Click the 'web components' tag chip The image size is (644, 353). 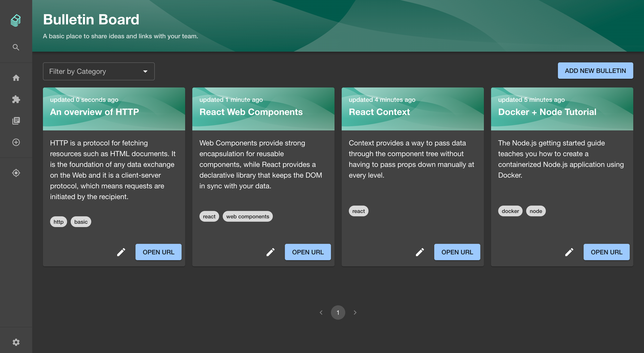pyautogui.click(x=248, y=216)
